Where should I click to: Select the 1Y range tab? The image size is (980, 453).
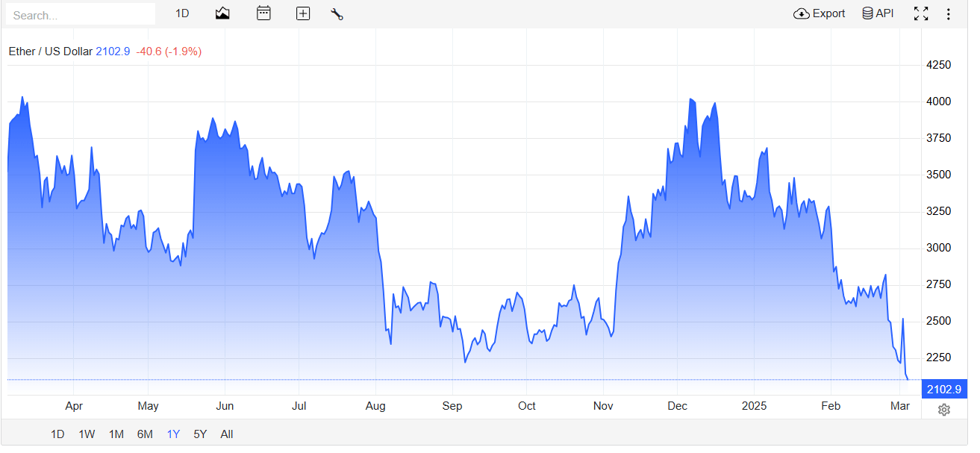[x=173, y=434]
